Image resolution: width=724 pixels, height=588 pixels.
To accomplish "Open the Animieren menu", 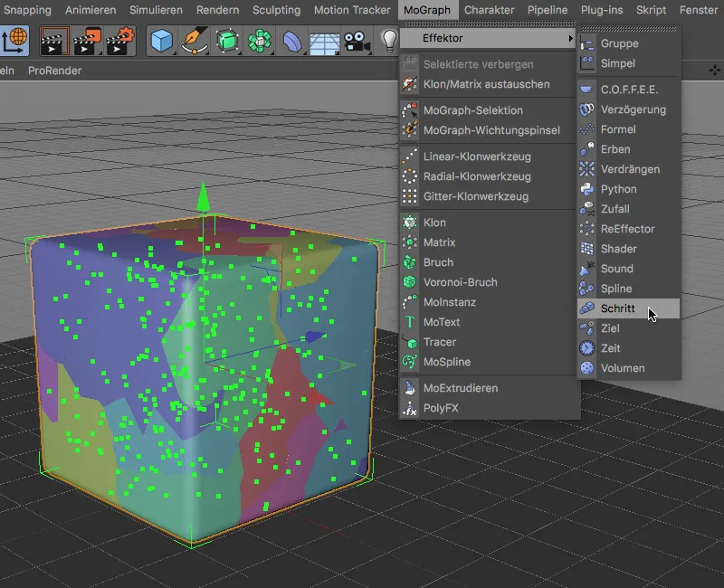I will coord(91,10).
